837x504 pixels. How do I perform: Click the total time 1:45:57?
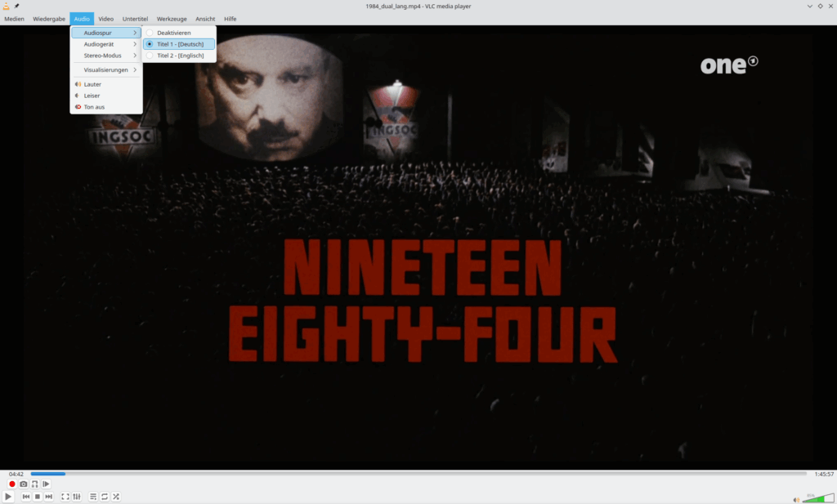click(x=824, y=474)
